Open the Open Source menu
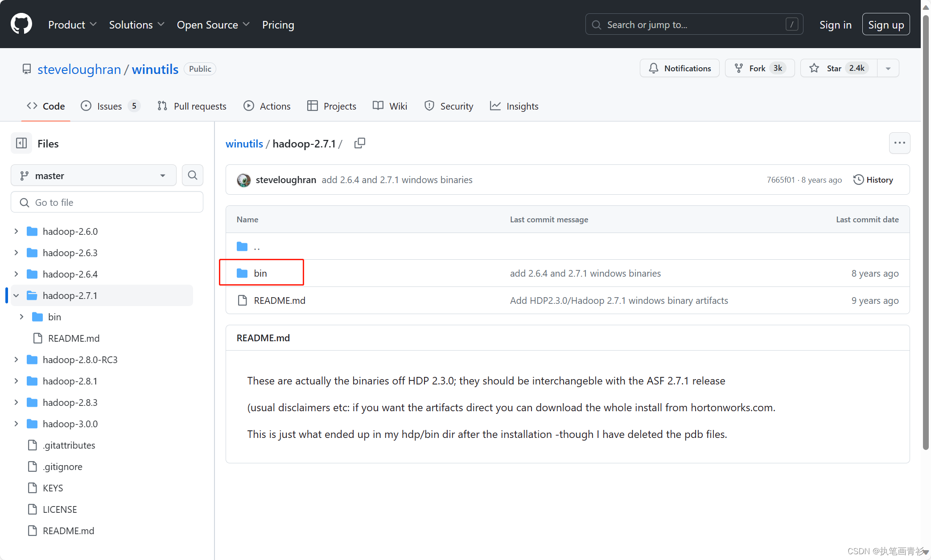 tap(213, 25)
